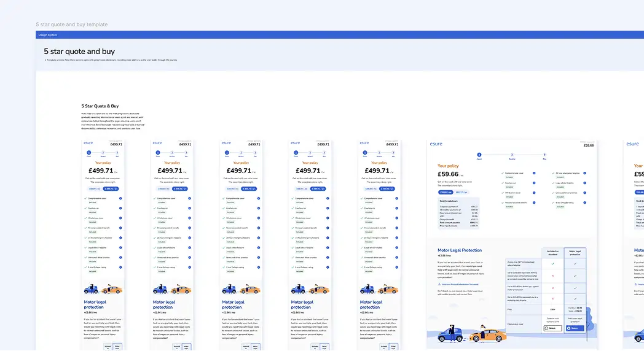Click the 5 star Defaqto rating info icon in the desktop mockup
The image size is (644, 351).
point(584,202)
